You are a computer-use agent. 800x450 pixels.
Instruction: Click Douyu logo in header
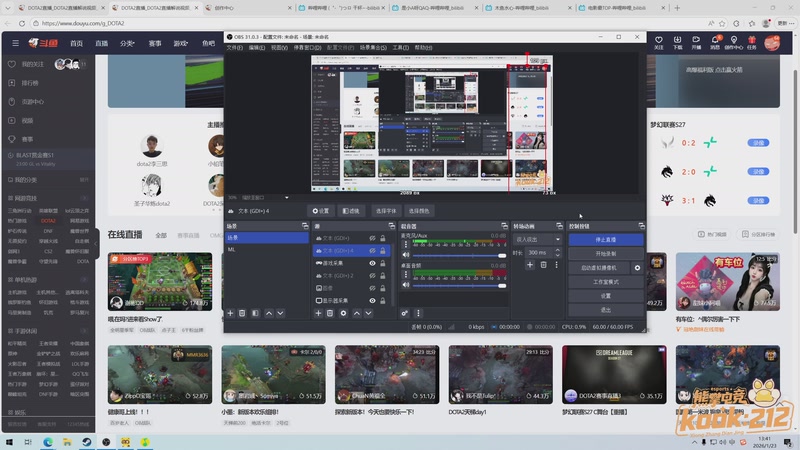click(x=43, y=43)
